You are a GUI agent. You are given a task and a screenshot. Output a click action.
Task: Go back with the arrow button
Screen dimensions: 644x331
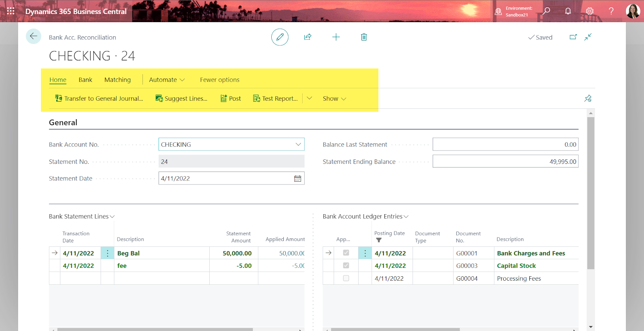coord(33,36)
